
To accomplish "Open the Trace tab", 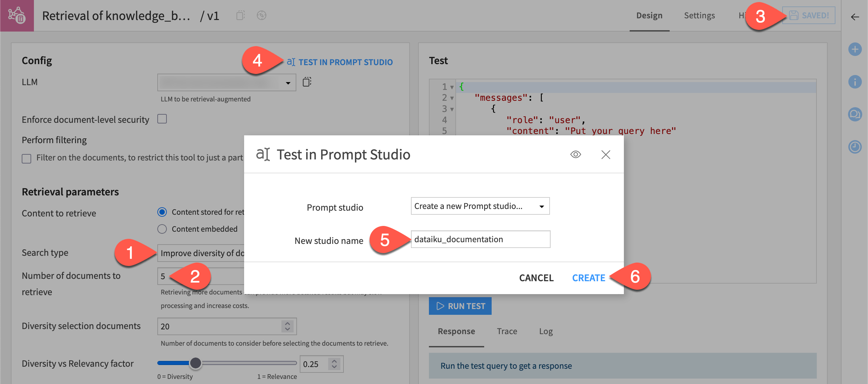I will [507, 331].
